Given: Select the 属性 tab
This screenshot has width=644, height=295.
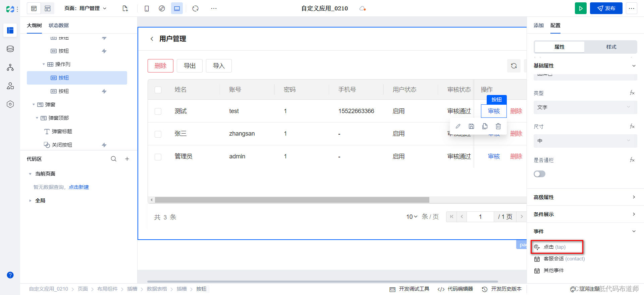Looking at the screenshot, I should click(x=559, y=47).
